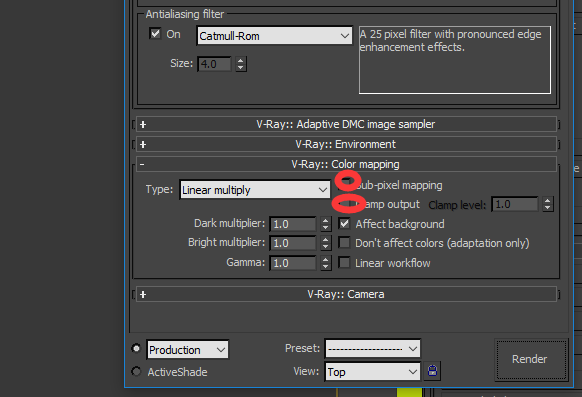The height and width of the screenshot is (397, 582).
Task: Expand V-Ray:: Adaptive DMC image sampler rollout
Action: [x=346, y=124]
